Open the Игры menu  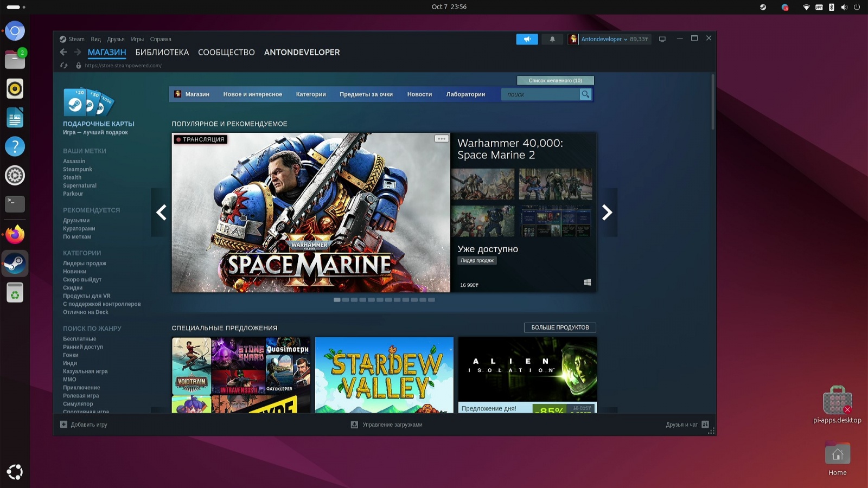(137, 39)
